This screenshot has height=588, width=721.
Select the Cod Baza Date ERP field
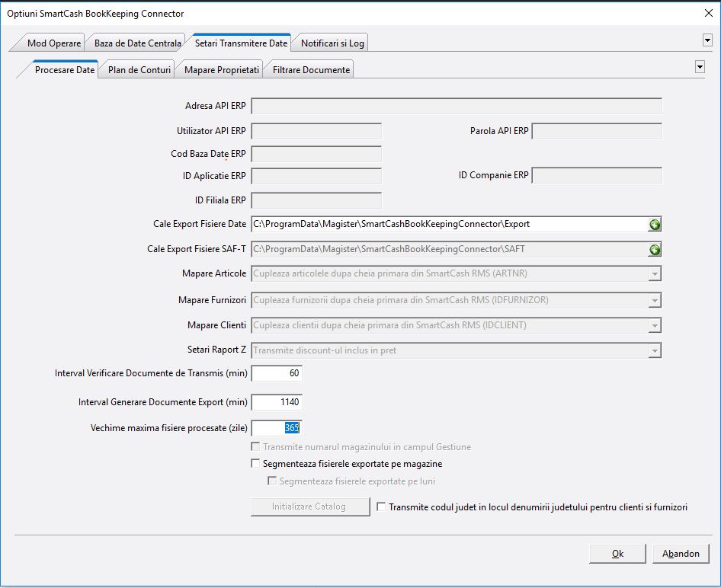pos(316,154)
